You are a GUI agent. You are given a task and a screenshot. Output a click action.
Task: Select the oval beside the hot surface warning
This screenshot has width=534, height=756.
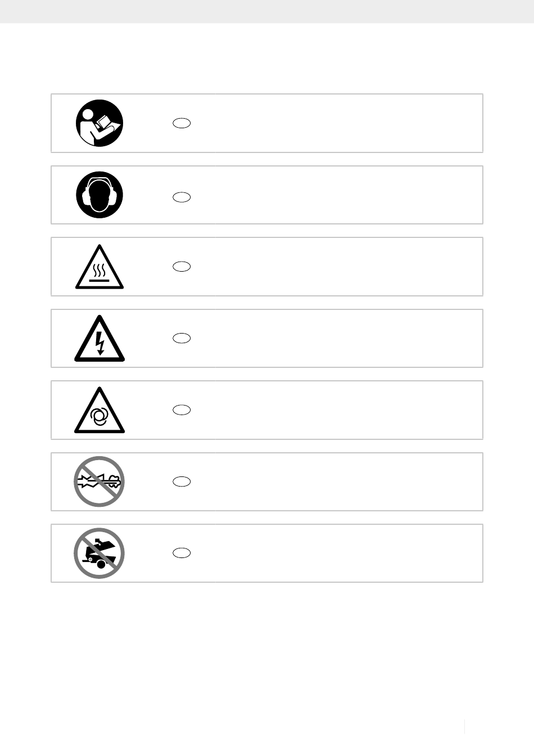(182, 267)
